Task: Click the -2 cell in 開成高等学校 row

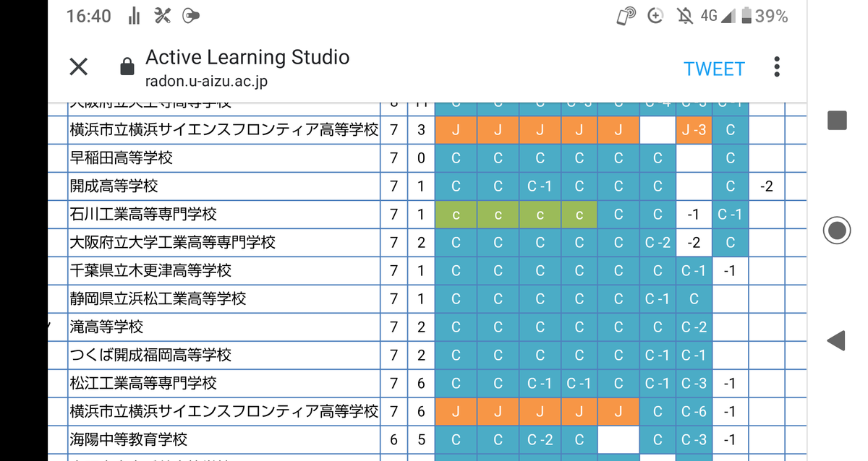Action: pos(767,186)
